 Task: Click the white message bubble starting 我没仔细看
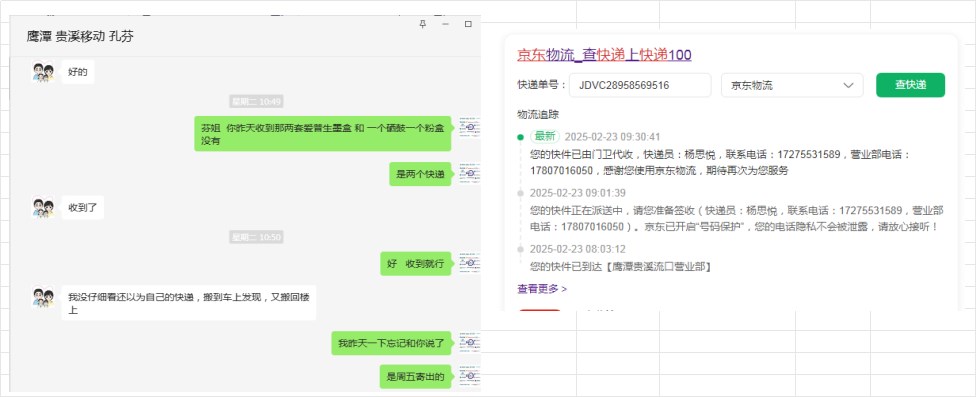click(189, 303)
